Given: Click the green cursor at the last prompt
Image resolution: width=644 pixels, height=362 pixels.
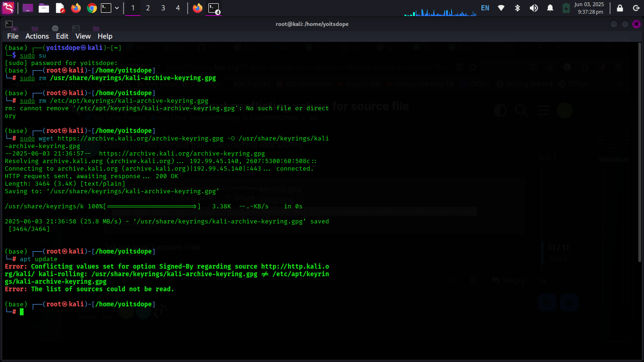Looking at the screenshot, I should pyautogui.click(x=22, y=312).
